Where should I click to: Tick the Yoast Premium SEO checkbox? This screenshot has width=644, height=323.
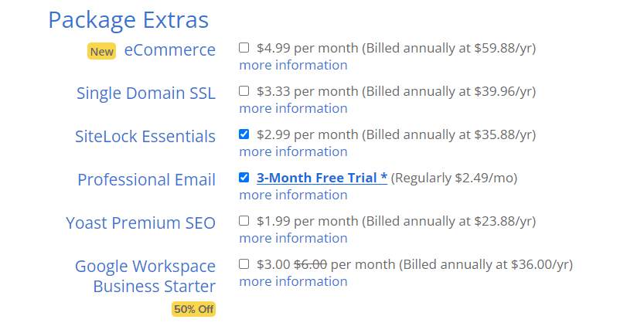pos(244,221)
